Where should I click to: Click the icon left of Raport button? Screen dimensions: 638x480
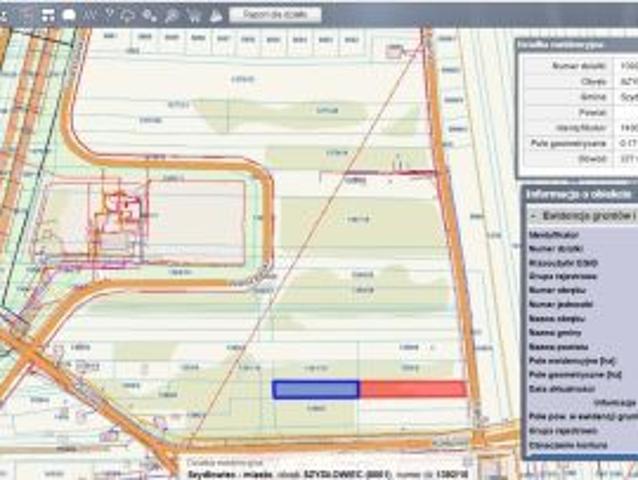point(214,15)
